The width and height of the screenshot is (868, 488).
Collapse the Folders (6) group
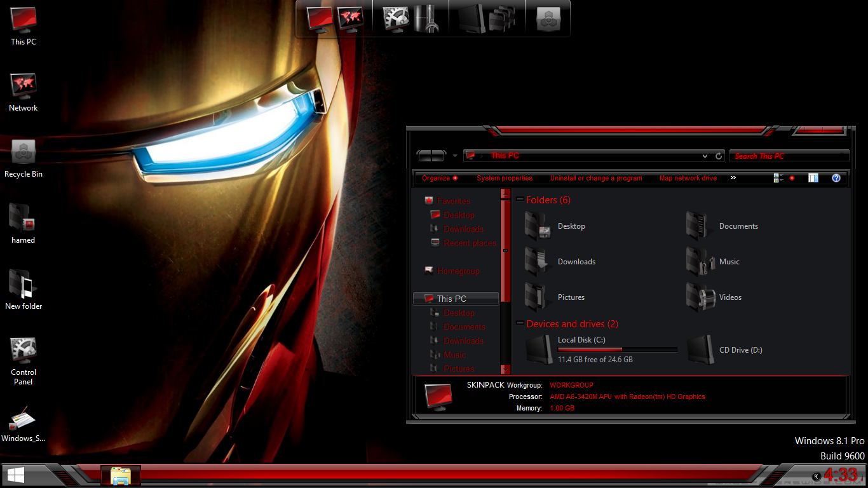(x=520, y=200)
